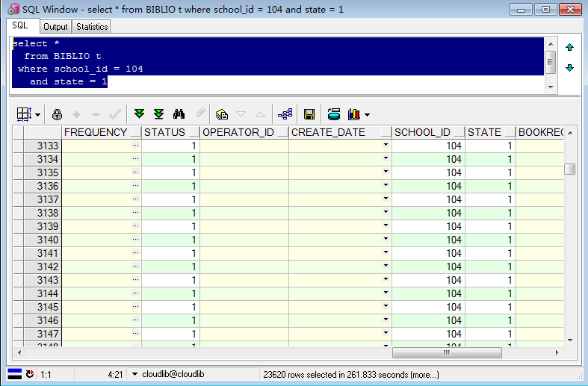Image resolution: width=588 pixels, height=386 pixels.
Task: Open grid icon dropdown arrow in toolbar
Action: click(x=37, y=115)
